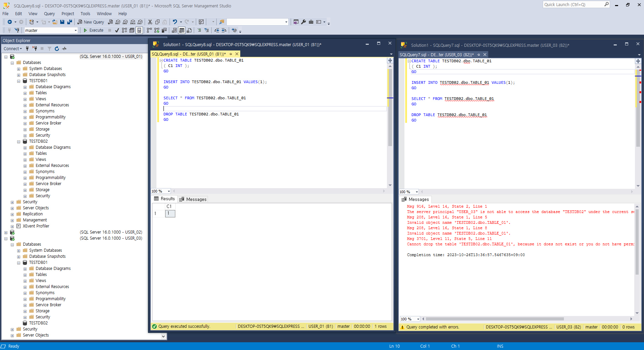Click Connect Object Explorer plug icon
644x350 pixels.
coord(27,49)
